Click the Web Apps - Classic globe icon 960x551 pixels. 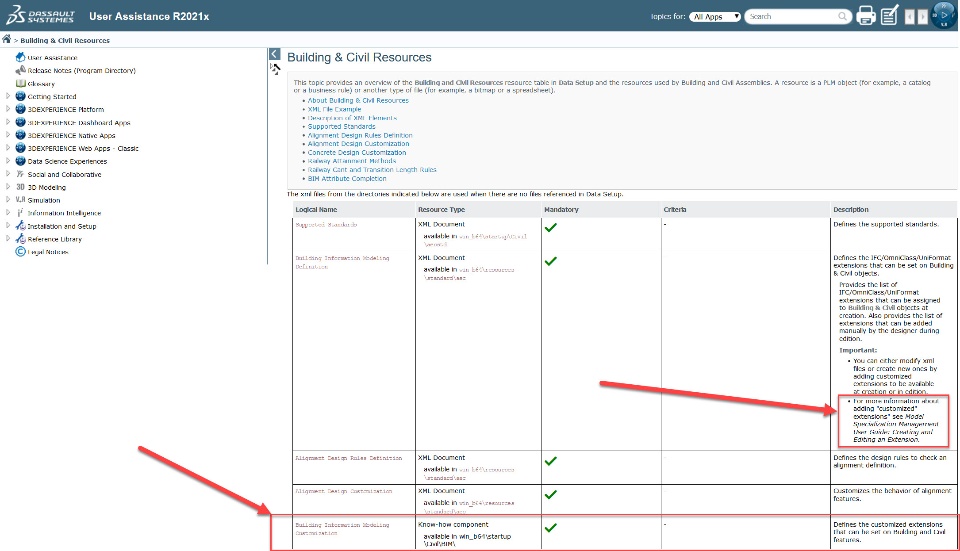(20, 148)
